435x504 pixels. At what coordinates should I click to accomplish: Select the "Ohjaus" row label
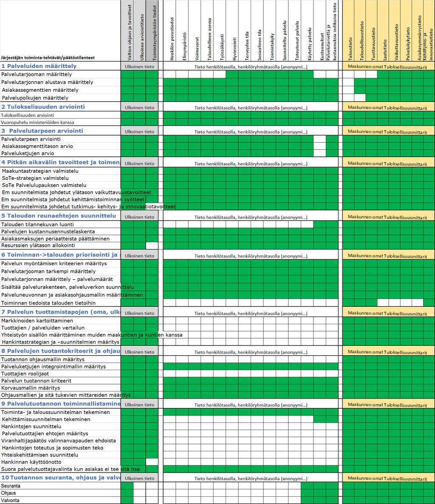8,493
